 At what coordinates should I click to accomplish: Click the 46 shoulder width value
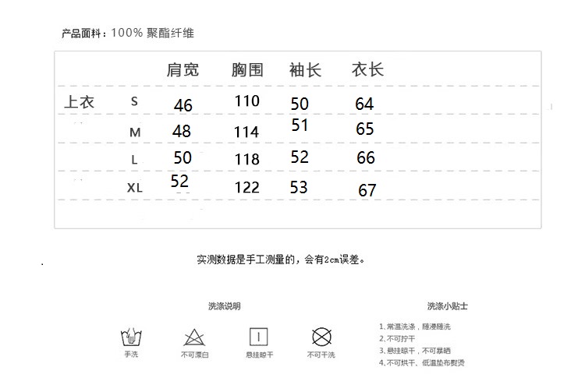click(183, 105)
